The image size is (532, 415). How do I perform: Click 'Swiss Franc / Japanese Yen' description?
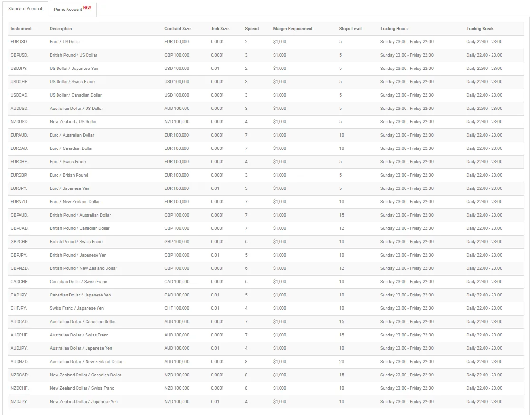tap(77, 308)
